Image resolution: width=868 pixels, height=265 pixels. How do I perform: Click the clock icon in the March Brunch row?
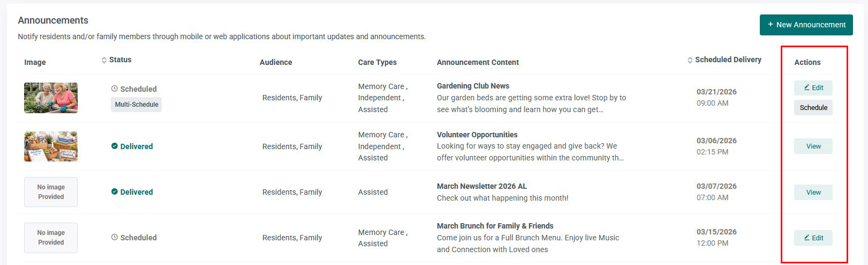(114, 237)
